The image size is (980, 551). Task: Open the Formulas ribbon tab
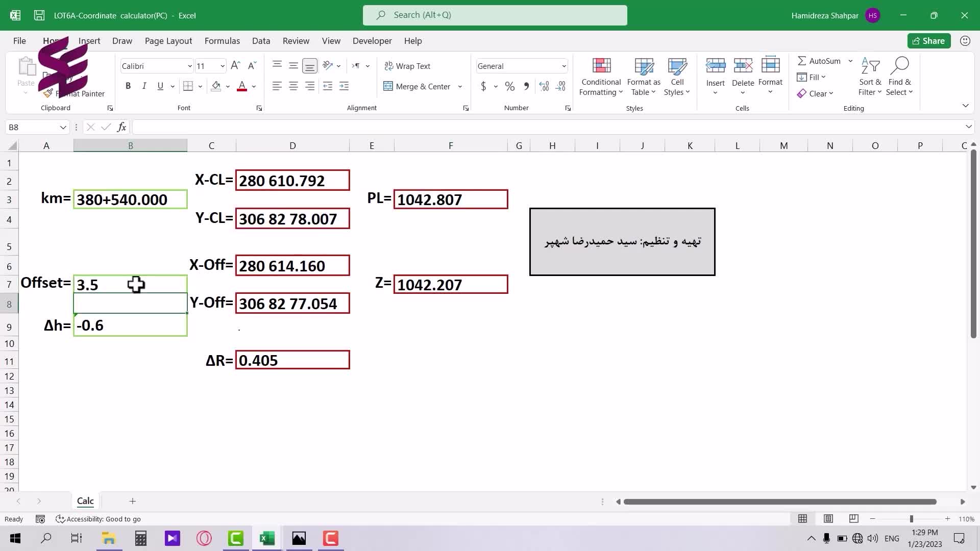pos(222,41)
